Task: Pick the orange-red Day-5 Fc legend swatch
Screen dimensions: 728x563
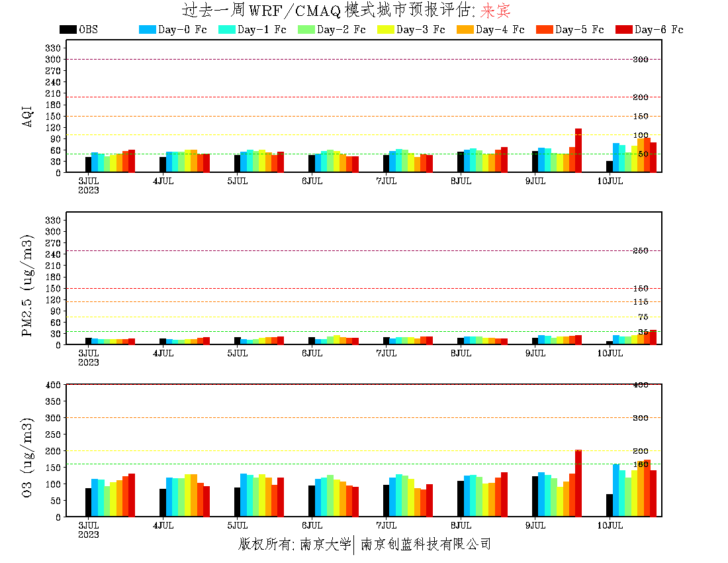Action: tap(544, 29)
